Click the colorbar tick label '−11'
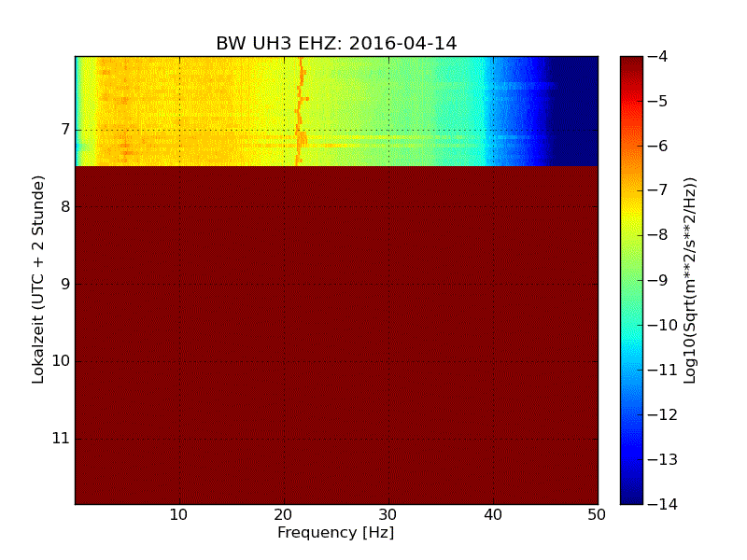Screen dimensions: 747x560 pyautogui.click(x=663, y=370)
